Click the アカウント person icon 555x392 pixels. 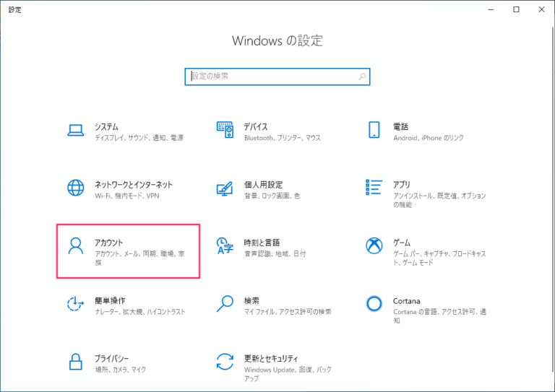[76, 247]
